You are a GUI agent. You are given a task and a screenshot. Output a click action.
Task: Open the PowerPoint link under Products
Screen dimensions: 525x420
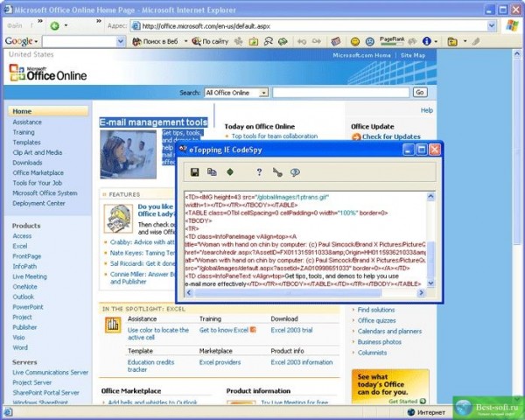coord(28,307)
